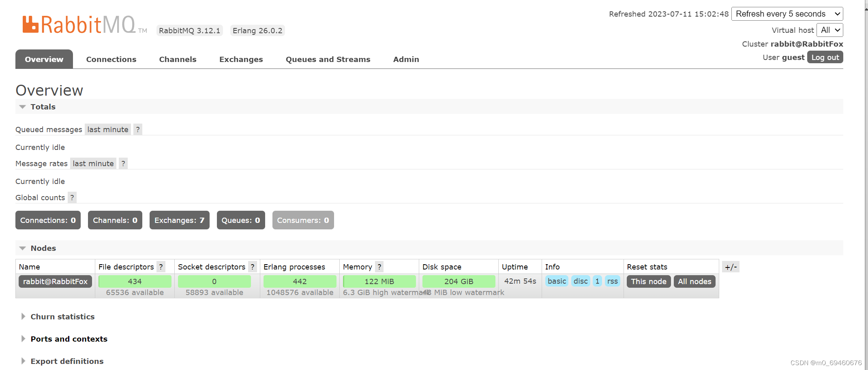This screenshot has width=868, height=370.
Task: Click the +/- column visibility control
Action: pyautogui.click(x=731, y=267)
